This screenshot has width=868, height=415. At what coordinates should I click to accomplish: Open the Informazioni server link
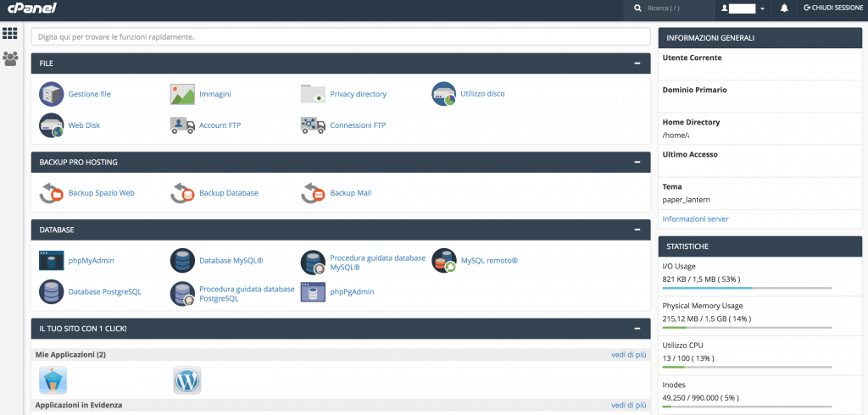pos(695,219)
